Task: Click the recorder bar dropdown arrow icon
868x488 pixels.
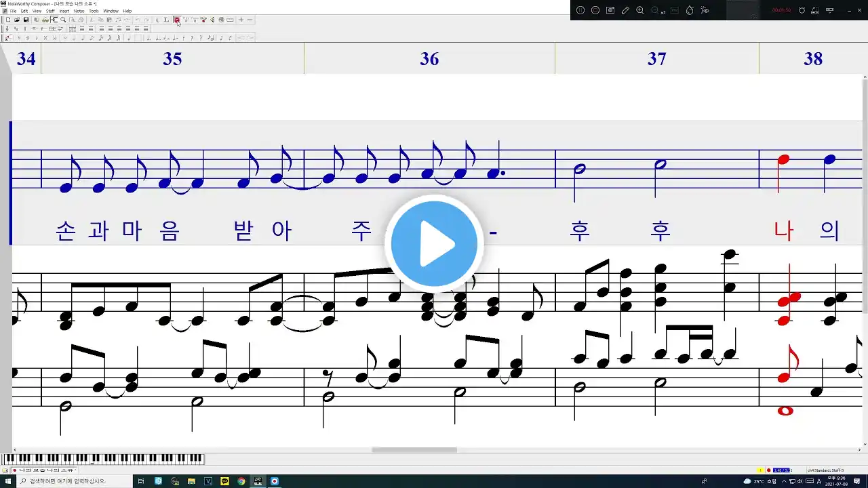Action: [x=829, y=10]
